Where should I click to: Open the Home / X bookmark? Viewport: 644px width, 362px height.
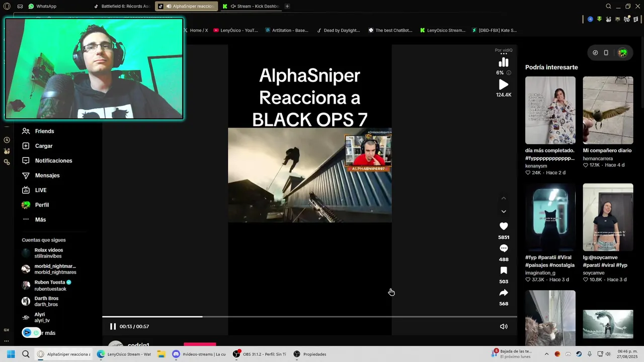pyautogui.click(x=196, y=30)
